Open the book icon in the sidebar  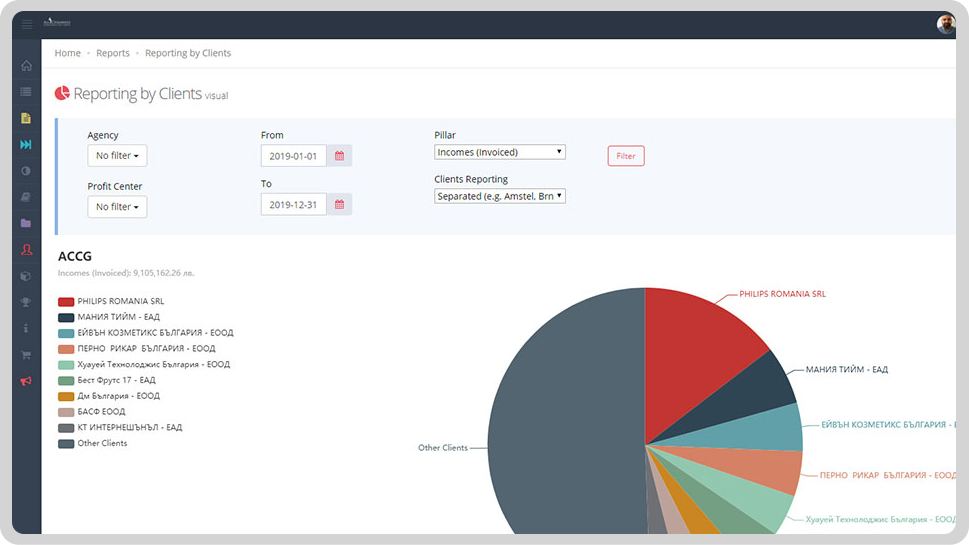[26, 197]
